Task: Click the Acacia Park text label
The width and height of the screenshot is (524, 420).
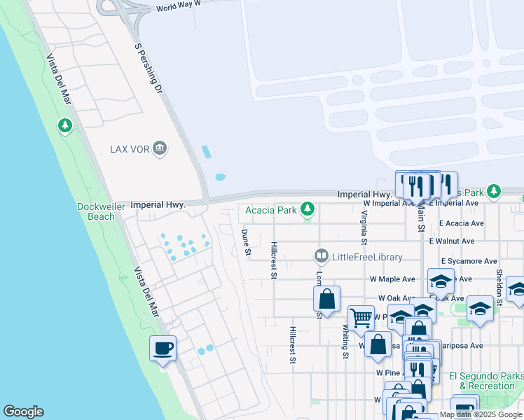Action: pyautogui.click(x=271, y=210)
